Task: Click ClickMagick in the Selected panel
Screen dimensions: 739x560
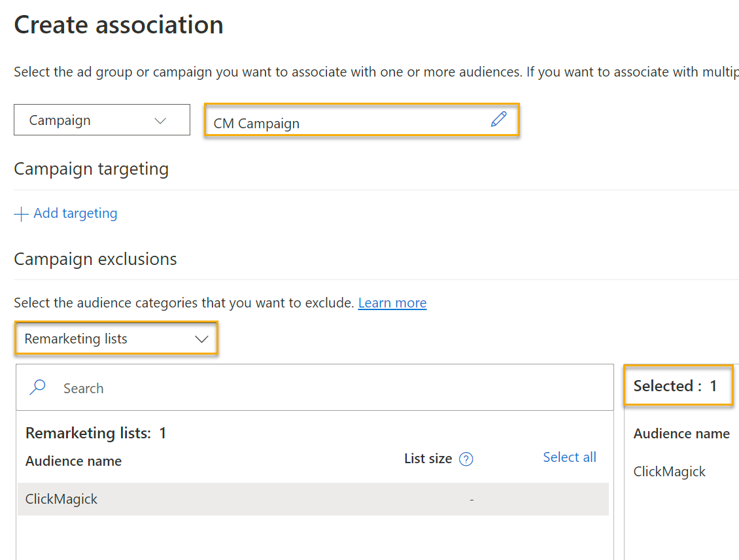Action: point(669,472)
